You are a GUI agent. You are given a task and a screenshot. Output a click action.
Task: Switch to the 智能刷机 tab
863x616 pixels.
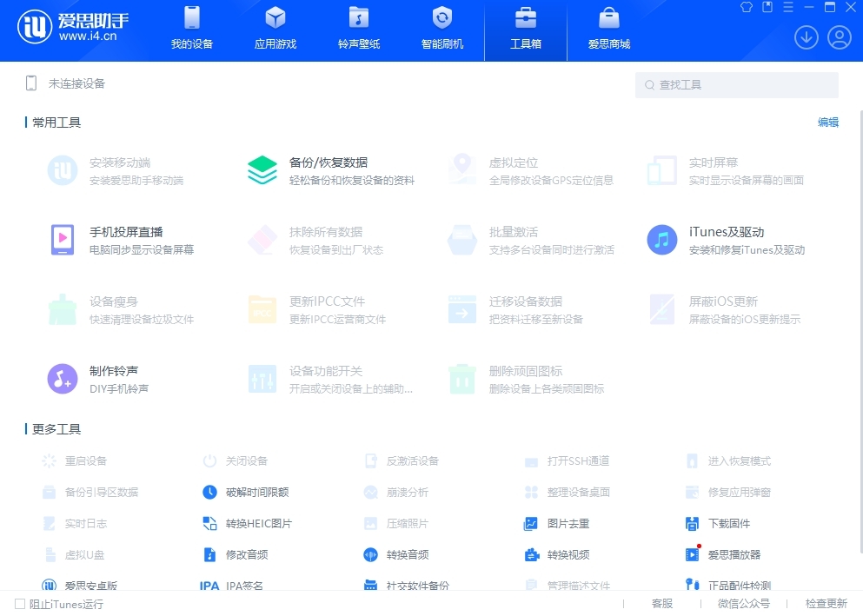pos(441,29)
